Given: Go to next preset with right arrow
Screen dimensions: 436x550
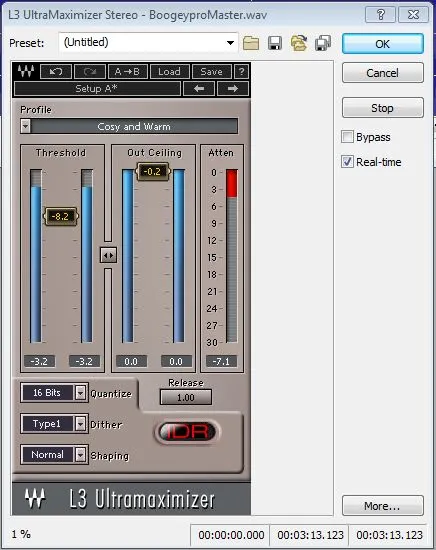Looking at the screenshot, I should point(232,88).
